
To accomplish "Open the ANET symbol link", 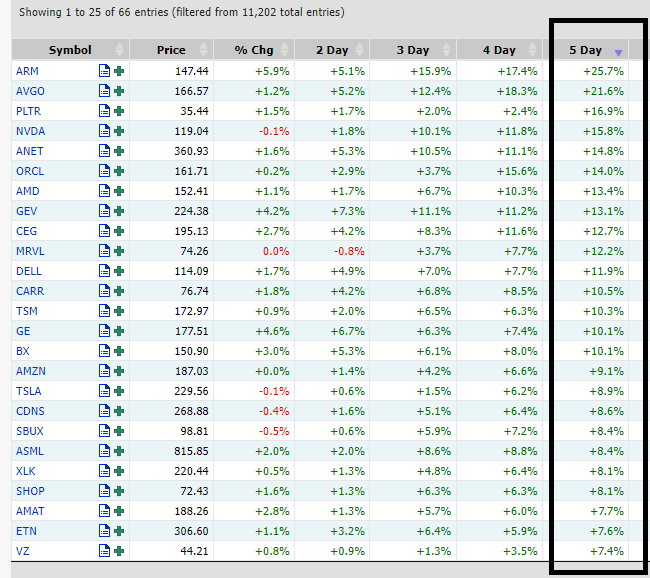I will (29, 151).
